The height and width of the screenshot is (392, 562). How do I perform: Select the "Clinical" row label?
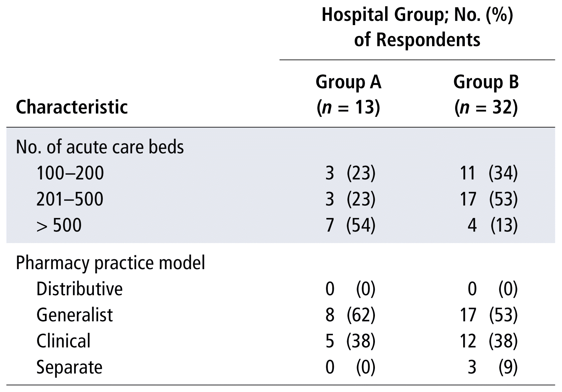coord(63,341)
